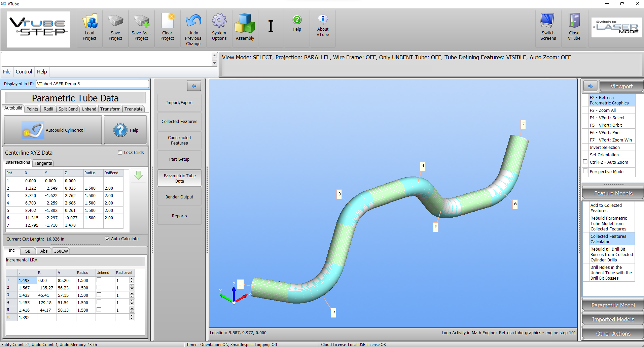Toggle Auto Calculate cut length
Screen dimensions: 644x347
click(107, 239)
